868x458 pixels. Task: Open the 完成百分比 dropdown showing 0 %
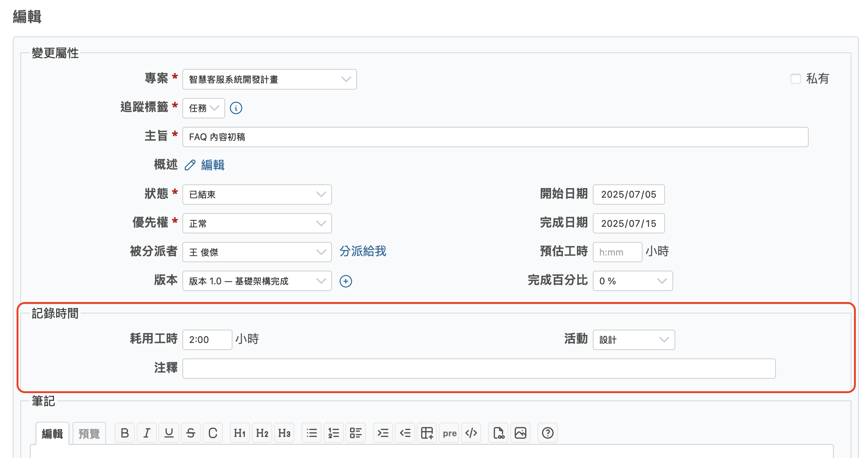pyautogui.click(x=633, y=281)
